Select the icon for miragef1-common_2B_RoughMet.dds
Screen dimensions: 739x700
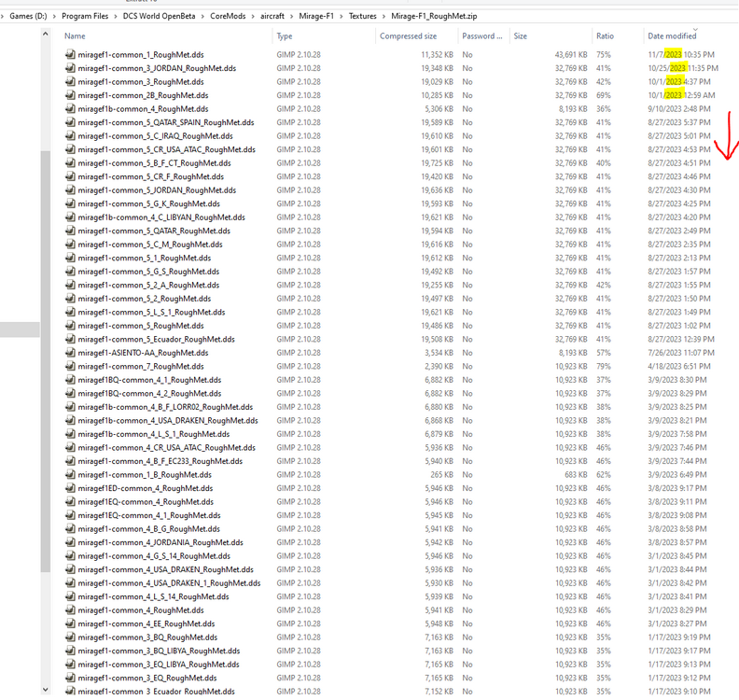[x=70, y=95]
